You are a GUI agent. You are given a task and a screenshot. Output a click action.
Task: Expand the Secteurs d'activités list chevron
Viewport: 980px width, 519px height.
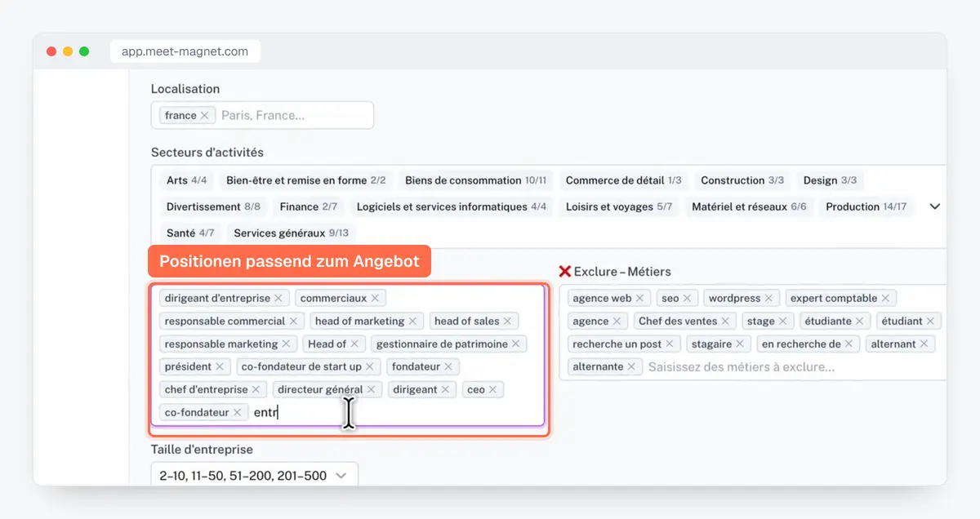(935, 206)
